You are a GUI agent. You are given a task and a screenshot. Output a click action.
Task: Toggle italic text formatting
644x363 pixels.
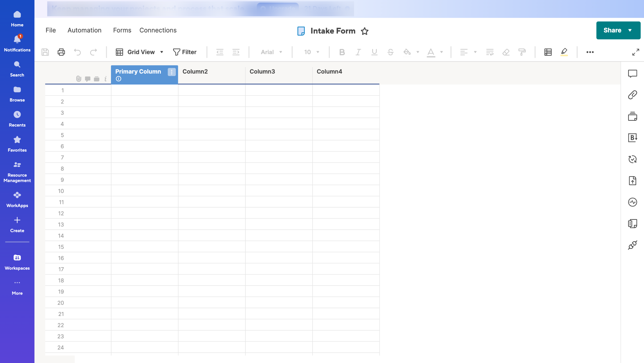[x=358, y=52]
